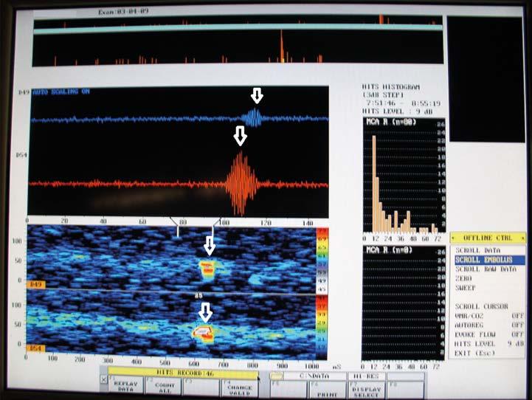Viewport: 532px width, 400px height.
Task: Toggle EVOKE FLOW OFF setting
Action: tap(489, 334)
